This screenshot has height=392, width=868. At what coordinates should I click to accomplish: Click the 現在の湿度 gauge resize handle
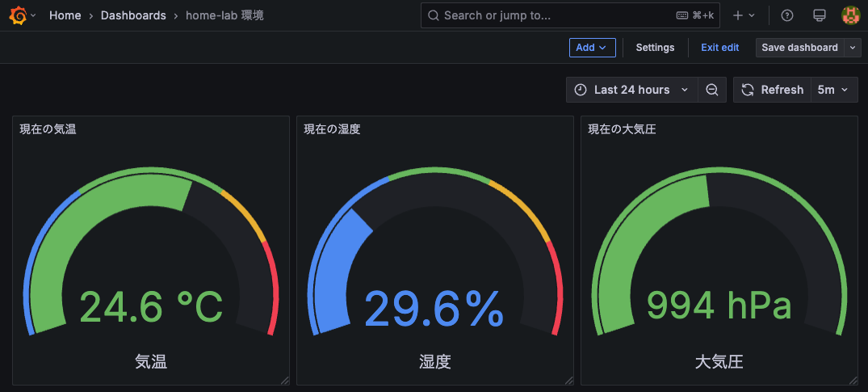click(568, 380)
